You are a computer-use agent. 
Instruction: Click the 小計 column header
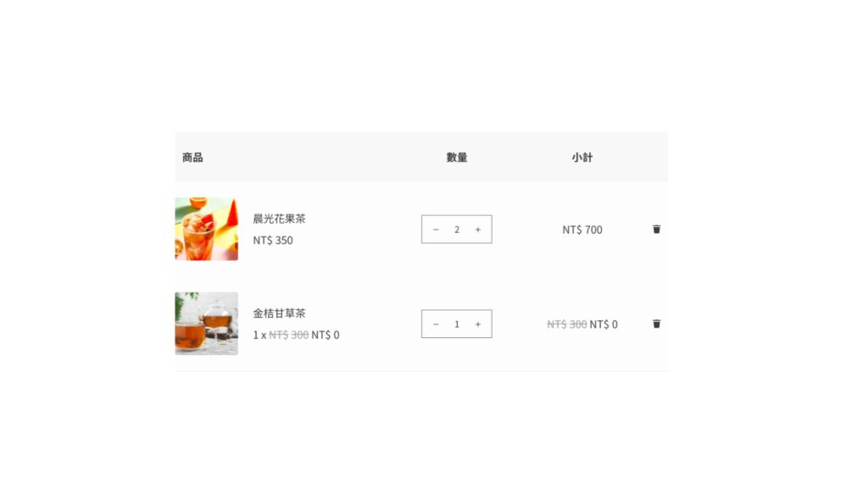pos(582,158)
